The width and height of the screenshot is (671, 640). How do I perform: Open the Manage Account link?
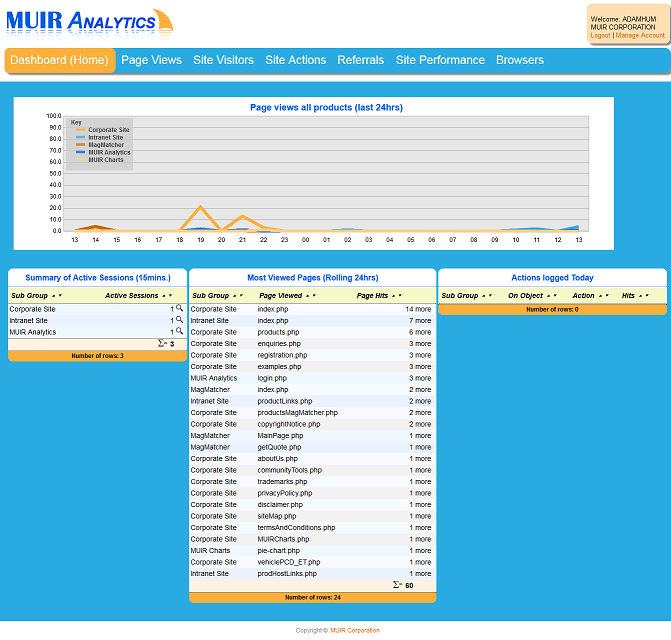[x=640, y=35]
